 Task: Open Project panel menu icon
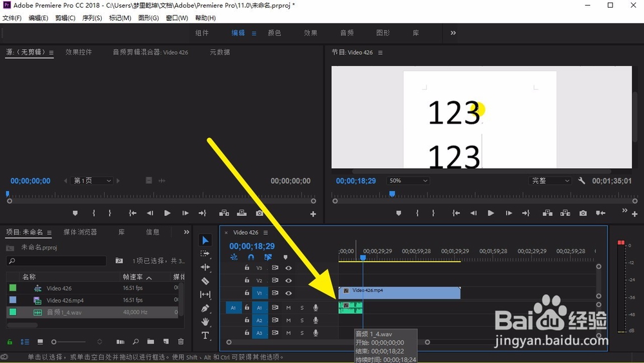coord(50,233)
